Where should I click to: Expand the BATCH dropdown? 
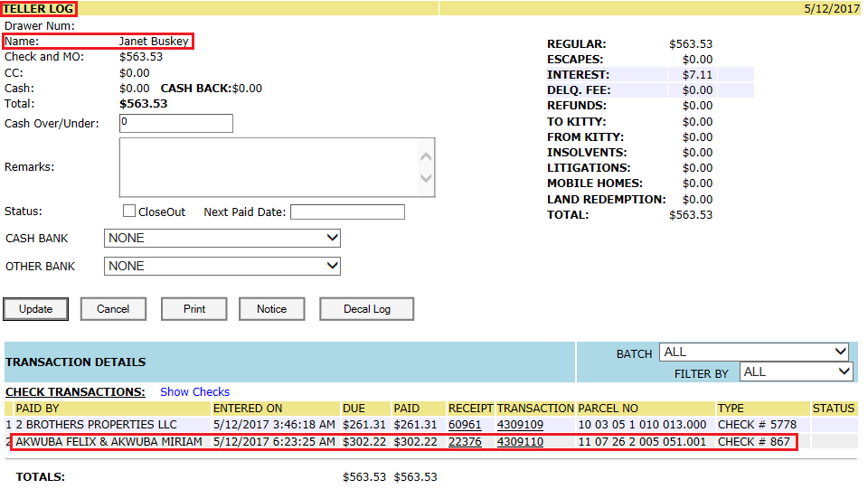(x=754, y=352)
